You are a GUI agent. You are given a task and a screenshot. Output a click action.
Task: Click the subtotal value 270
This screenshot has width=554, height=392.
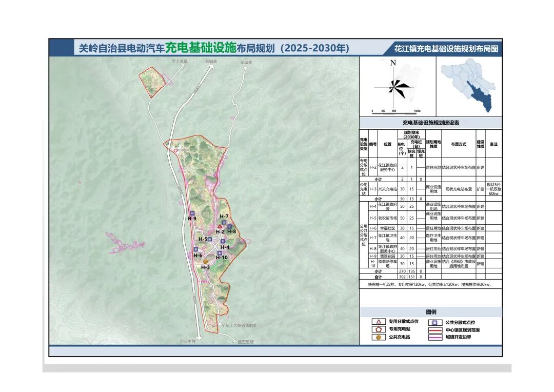(402, 271)
